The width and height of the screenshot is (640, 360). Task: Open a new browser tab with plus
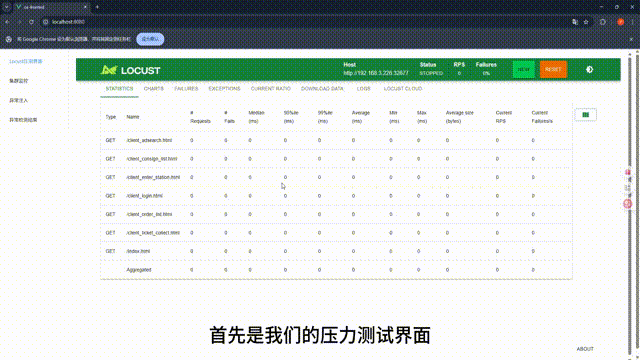point(97,7)
